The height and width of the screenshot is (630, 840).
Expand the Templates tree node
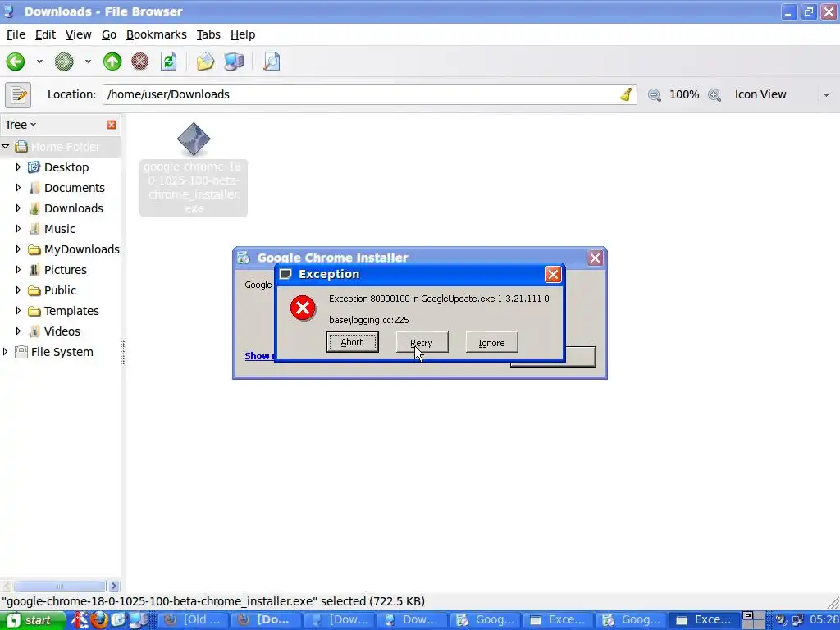[x=18, y=311]
